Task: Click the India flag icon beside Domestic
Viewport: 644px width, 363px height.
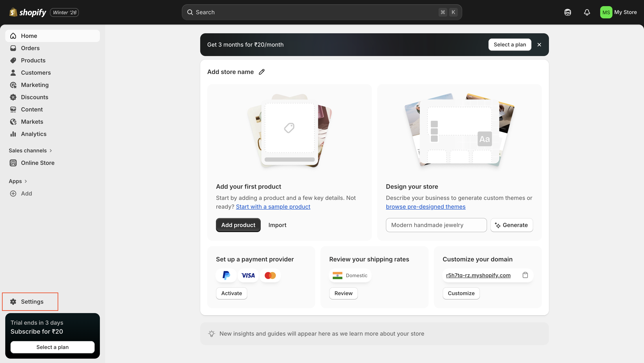Action: 337,275
